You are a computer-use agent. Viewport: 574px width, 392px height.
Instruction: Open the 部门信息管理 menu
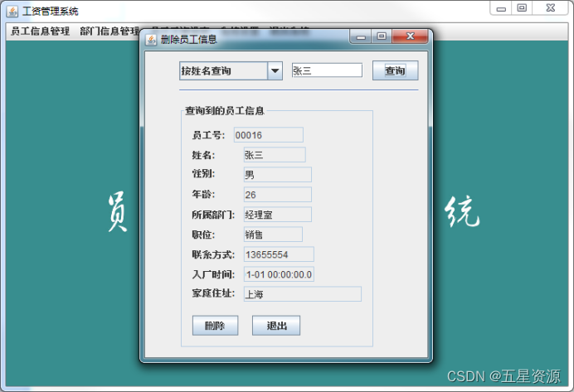[x=109, y=31]
